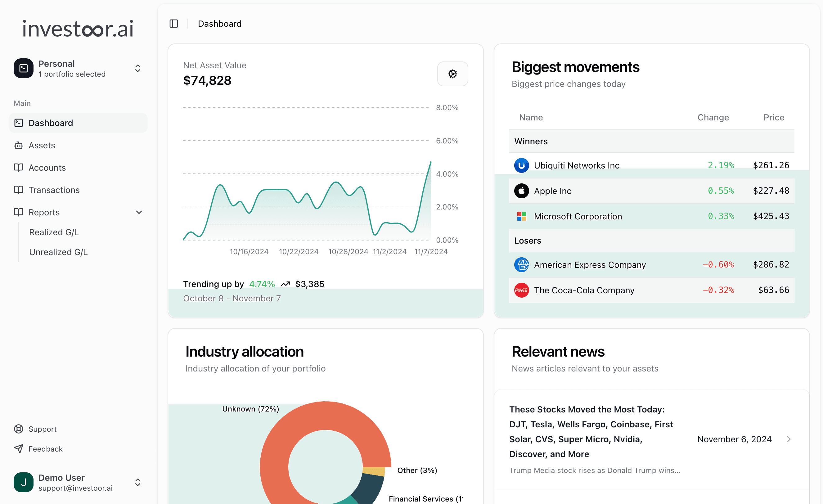
Task: Click American Express Company name
Action: pyautogui.click(x=590, y=265)
